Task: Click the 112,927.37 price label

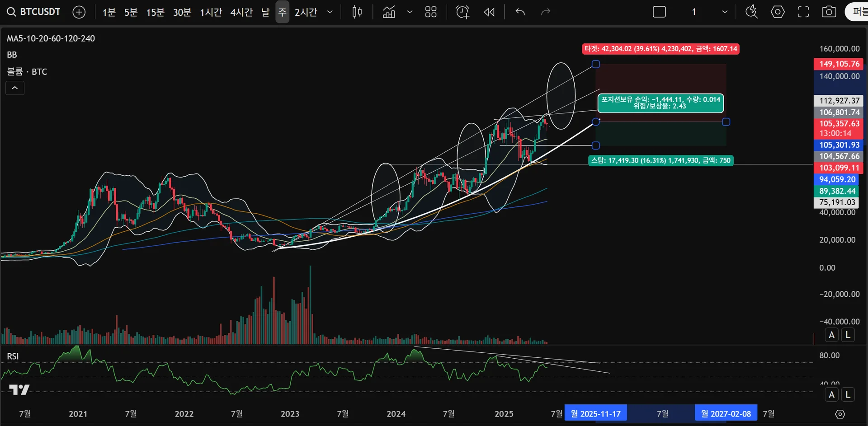Action: click(839, 101)
